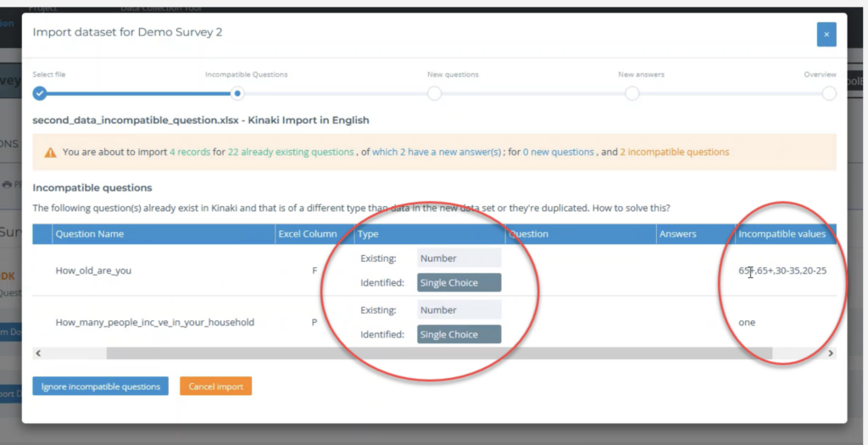Click the horizontal scrollbar thumb
The height and width of the screenshot is (445, 868).
click(439, 353)
